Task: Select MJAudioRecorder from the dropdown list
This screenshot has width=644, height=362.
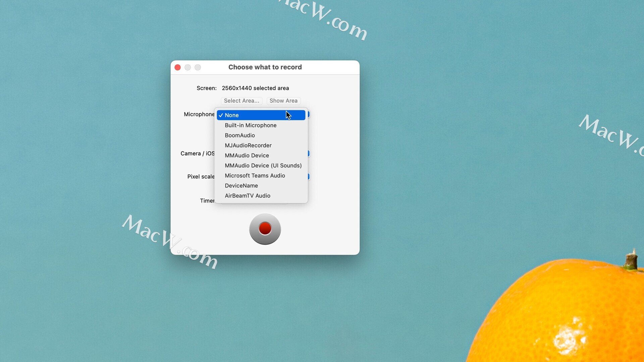Action: click(261, 145)
